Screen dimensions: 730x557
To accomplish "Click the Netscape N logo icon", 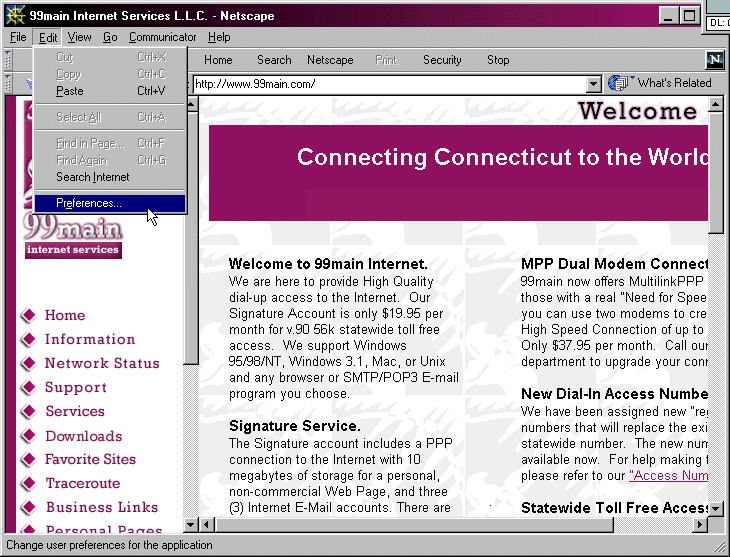I will [x=715, y=60].
